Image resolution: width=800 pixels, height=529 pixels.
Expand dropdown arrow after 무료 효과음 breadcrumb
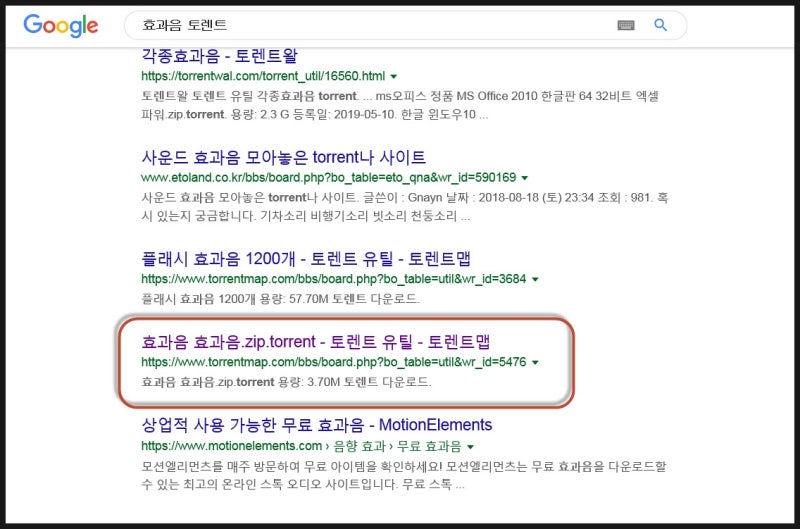point(470,447)
